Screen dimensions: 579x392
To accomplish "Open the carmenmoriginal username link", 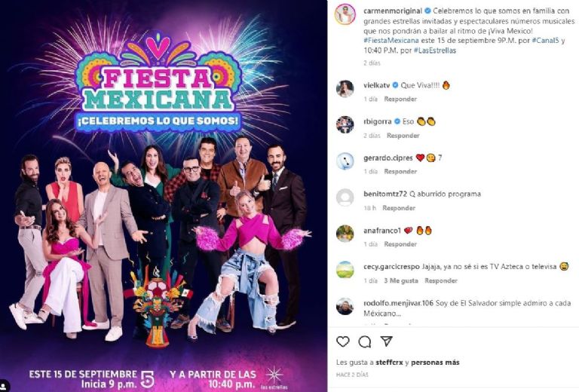I will click(393, 11).
